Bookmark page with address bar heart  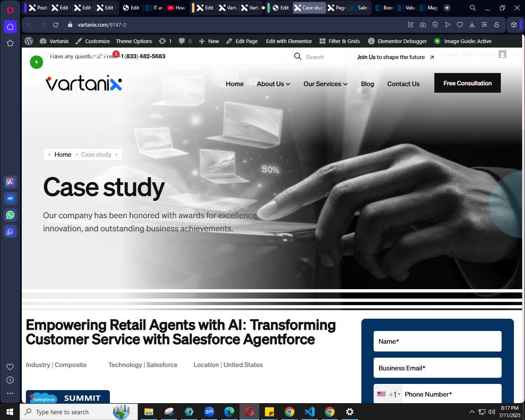coord(460,25)
